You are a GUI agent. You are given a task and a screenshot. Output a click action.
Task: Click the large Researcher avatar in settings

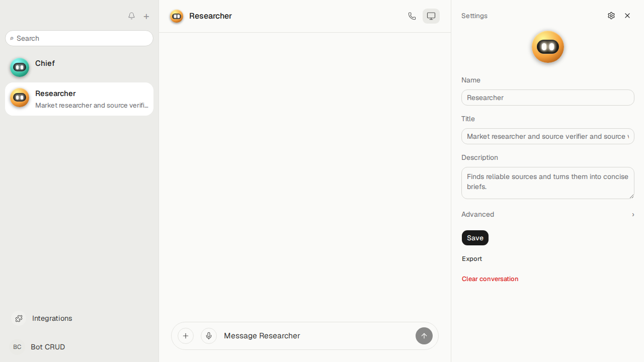548,47
